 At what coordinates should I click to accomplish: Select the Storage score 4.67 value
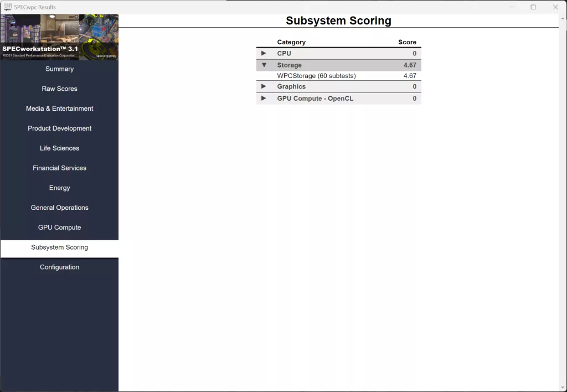click(410, 65)
